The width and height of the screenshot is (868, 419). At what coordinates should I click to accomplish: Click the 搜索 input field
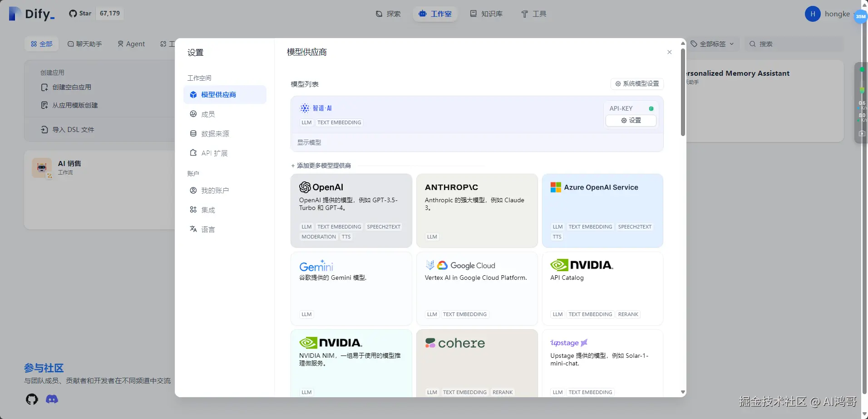(x=794, y=44)
